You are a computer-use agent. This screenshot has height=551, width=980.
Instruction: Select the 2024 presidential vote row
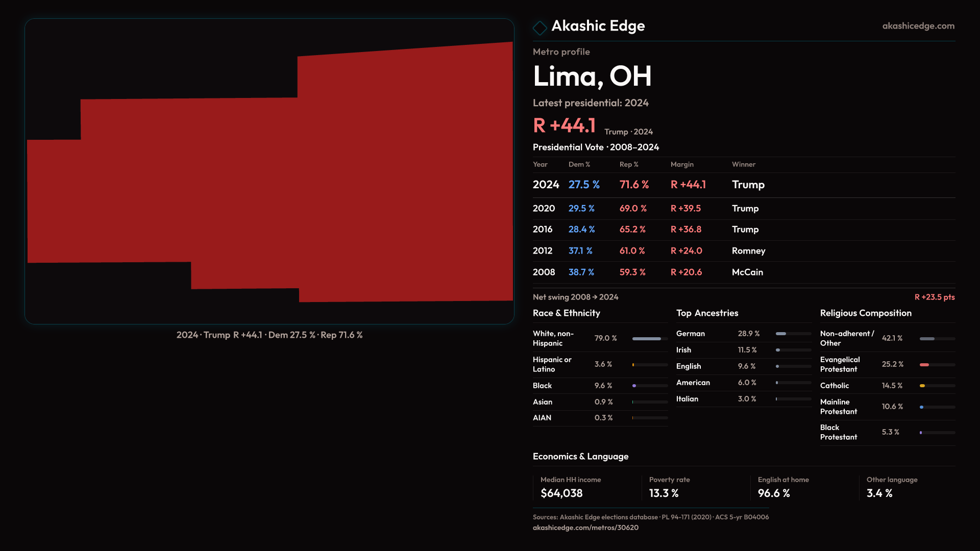pyautogui.click(x=743, y=185)
